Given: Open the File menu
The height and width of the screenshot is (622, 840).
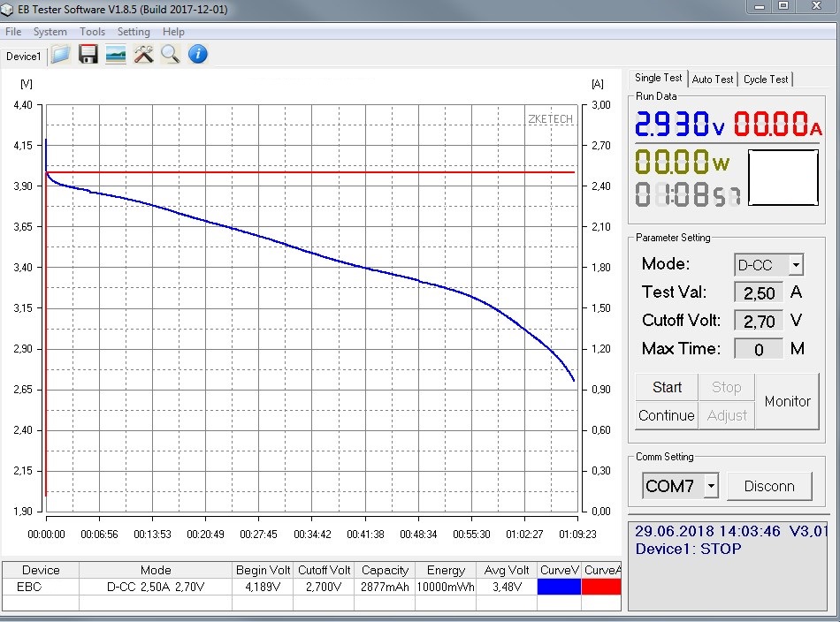Looking at the screenshot, I should 13,32.
